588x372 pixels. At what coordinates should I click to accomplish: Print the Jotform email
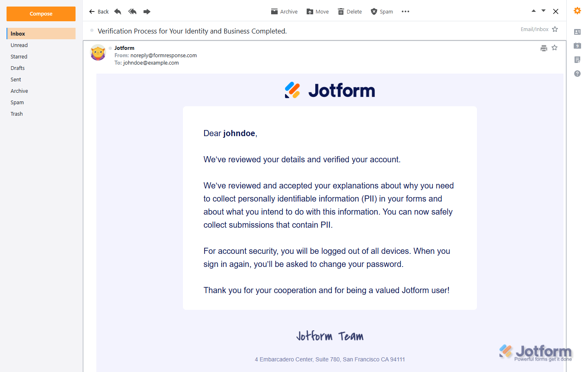click(x=543, y=48)
